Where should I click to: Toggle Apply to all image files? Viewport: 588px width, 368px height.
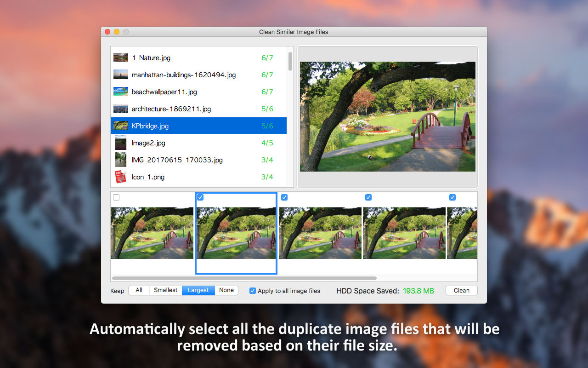click(x=253, y=291)
